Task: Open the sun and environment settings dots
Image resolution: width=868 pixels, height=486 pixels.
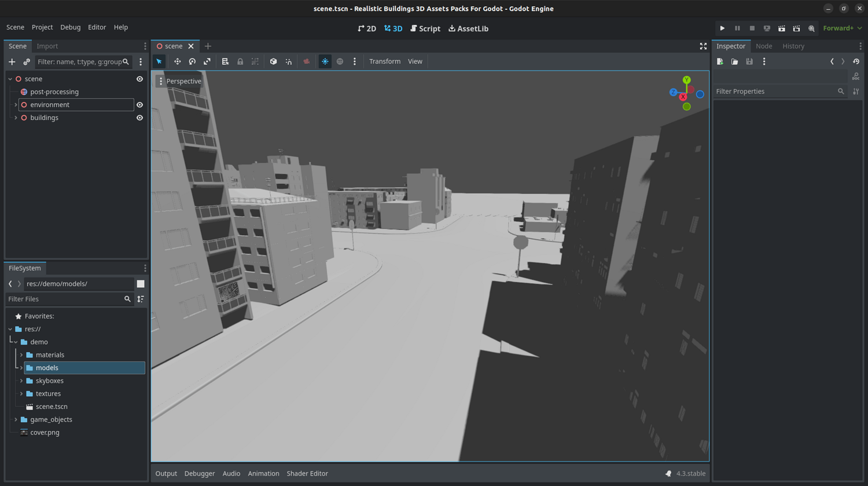Action: (x=355, y=61)
